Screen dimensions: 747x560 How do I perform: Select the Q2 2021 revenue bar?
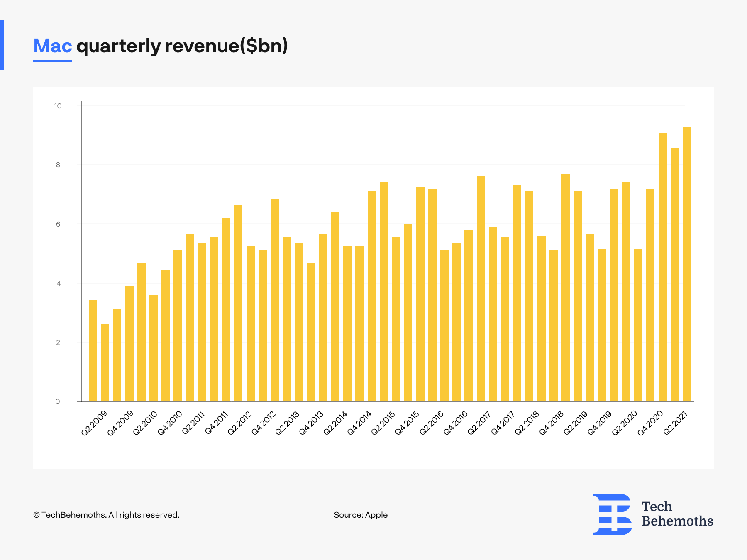pyautogui.click(x=687, y=264)
